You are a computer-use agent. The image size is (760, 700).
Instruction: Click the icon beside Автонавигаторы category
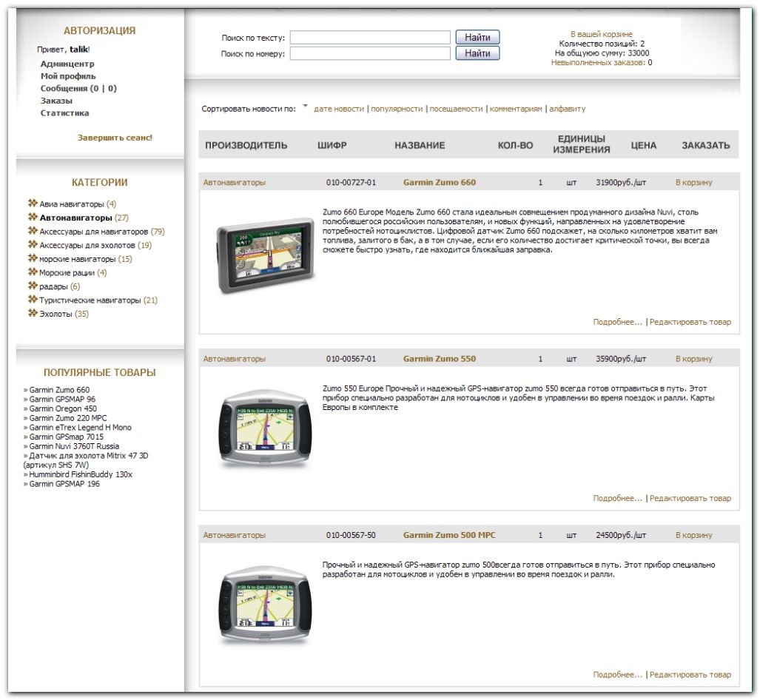[33, 217]
